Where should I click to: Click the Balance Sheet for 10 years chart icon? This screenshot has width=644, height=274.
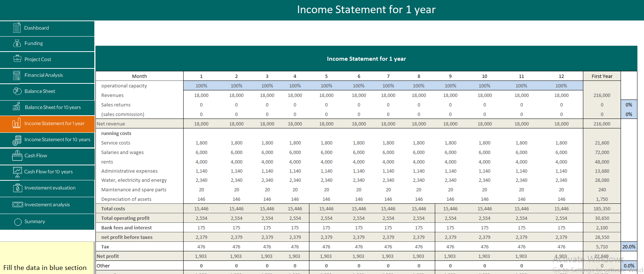(x=16, y=107)
